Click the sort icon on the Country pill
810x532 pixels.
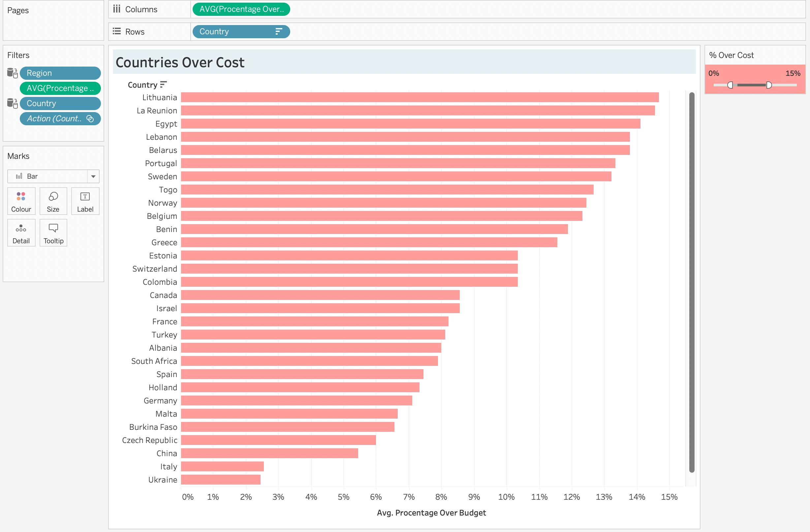pyautogui.click(x=279, y=31)
